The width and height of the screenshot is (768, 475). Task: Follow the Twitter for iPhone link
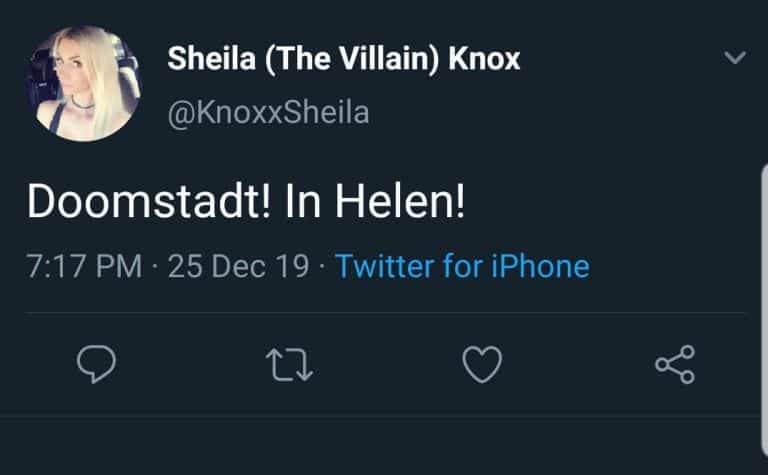coord(462,266)
